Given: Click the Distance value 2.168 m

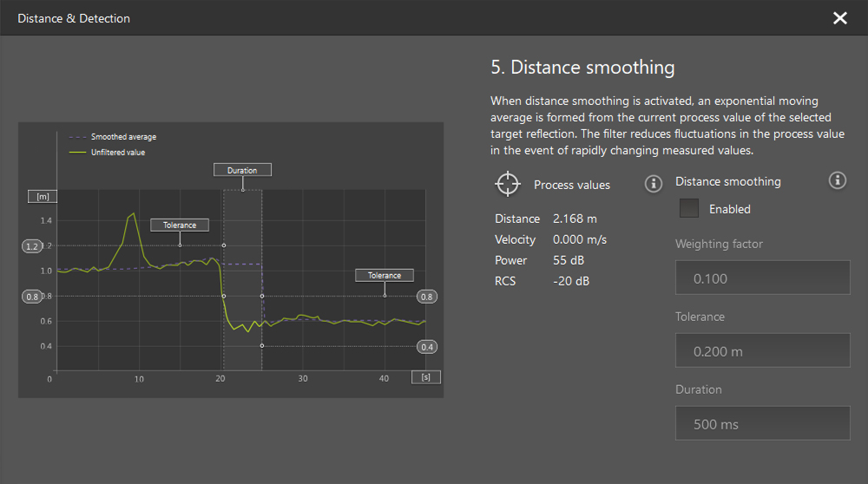Looking at the screenshot, I should pyautogui.click(x=575, y=219).
